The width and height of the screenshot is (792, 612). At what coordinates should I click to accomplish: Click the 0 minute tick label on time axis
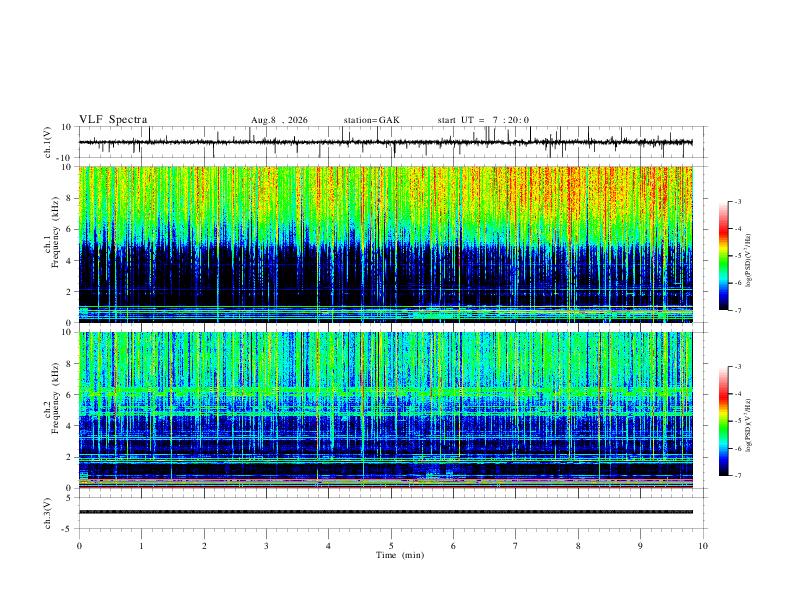[79, 546]
